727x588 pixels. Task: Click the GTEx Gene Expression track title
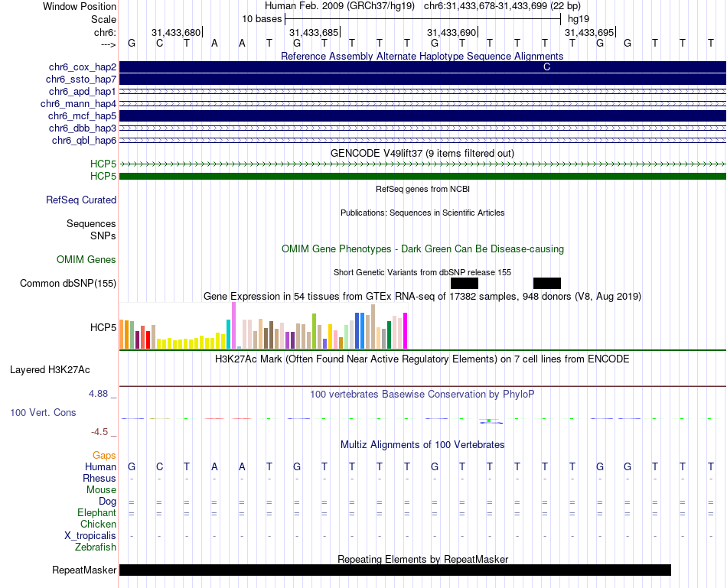coord(422,296)
